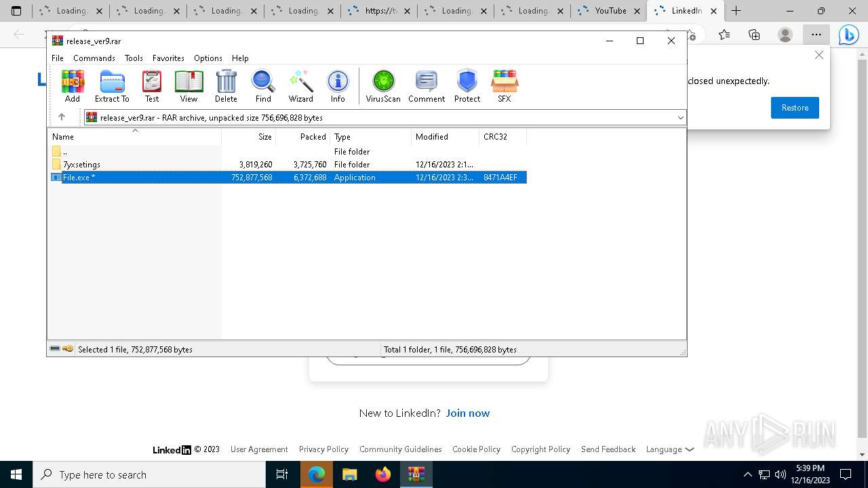The width and height of the screenshot is (868, 488).
Task: Show archive Info
Action: (338, 86)
